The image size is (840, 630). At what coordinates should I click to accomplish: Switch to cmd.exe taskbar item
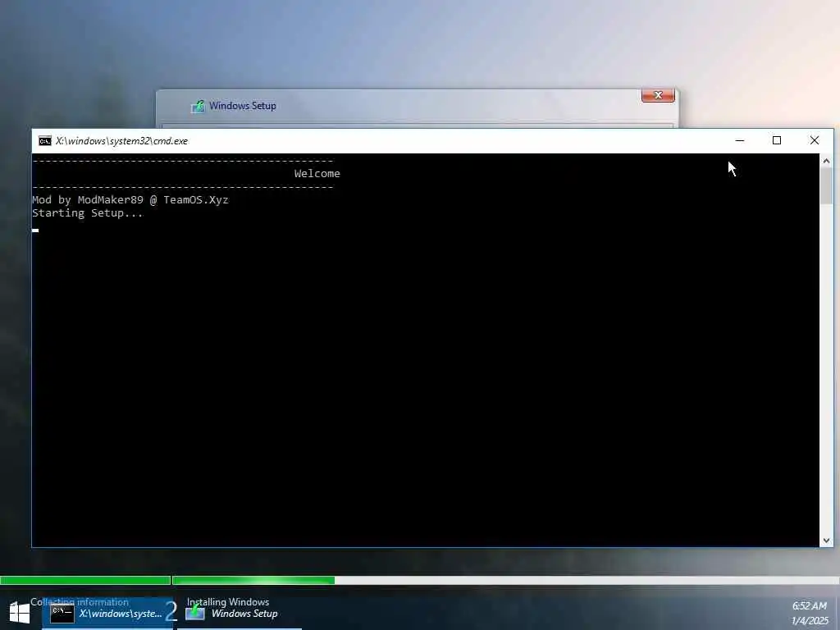click(107, 614)
